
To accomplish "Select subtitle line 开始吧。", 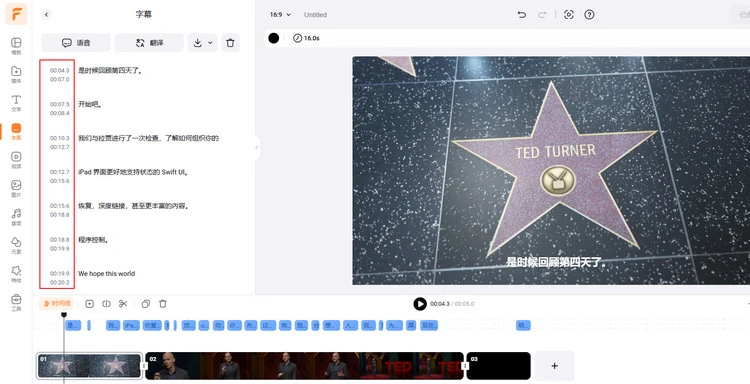I will 90,104.
